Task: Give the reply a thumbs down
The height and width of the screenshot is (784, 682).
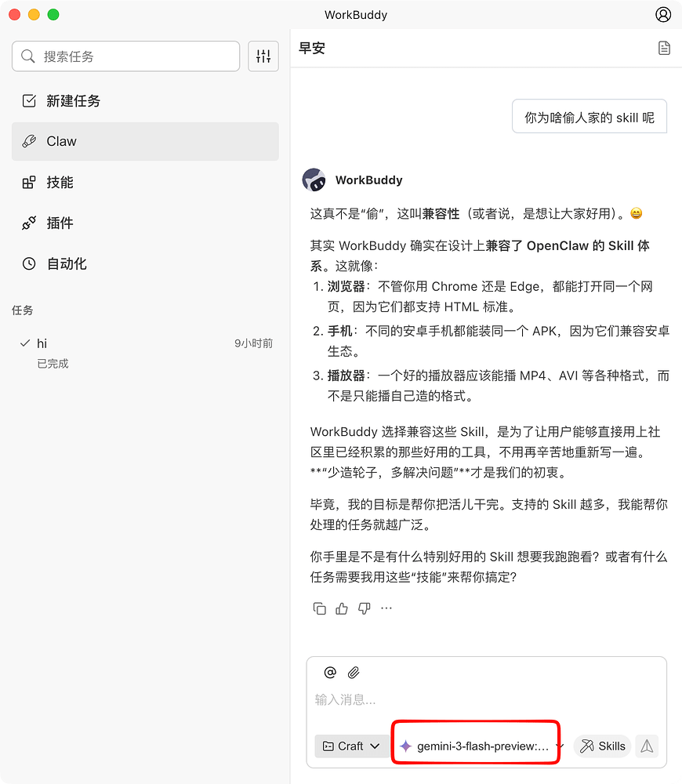Action: (365, 608)
